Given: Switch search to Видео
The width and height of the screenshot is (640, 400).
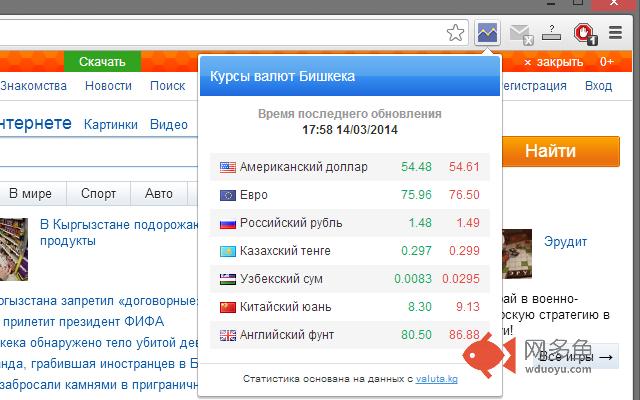Looking at the screenshot, I should pyautogui.click(x=169, y=124).
